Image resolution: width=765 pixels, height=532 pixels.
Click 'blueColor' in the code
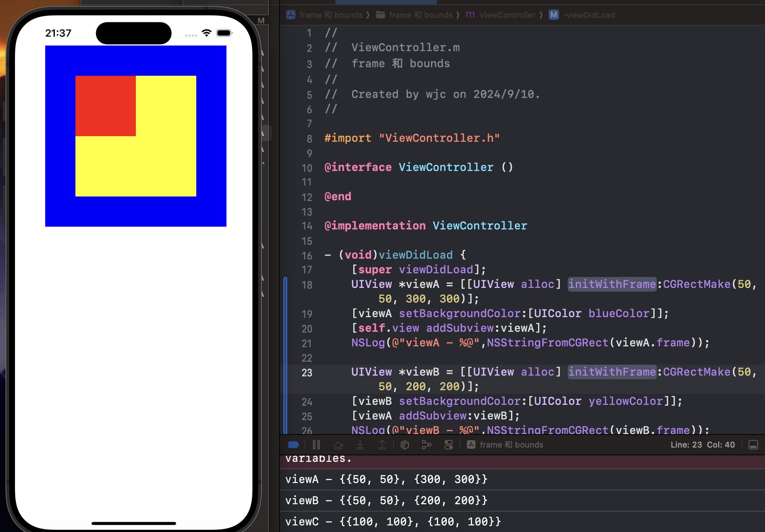tap(619, 313)
